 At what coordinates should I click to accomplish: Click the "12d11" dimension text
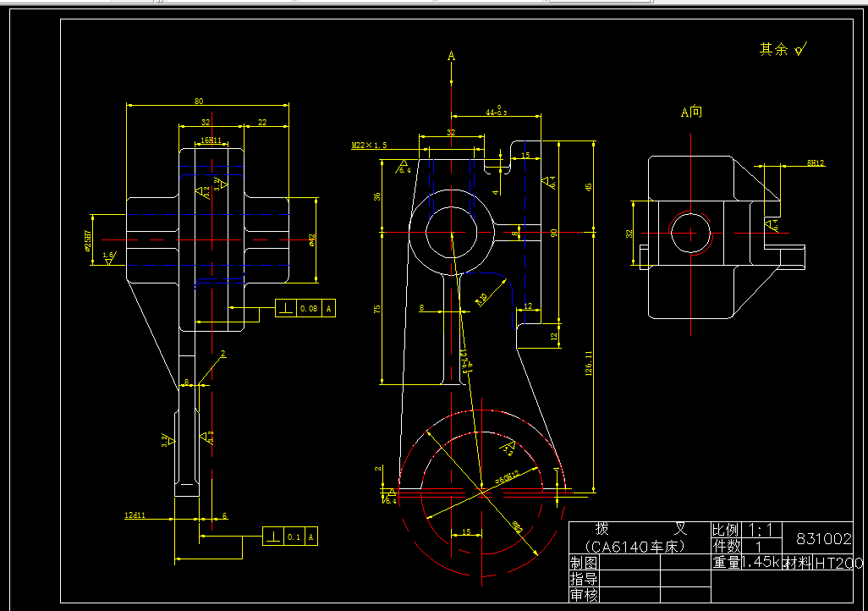135,515
